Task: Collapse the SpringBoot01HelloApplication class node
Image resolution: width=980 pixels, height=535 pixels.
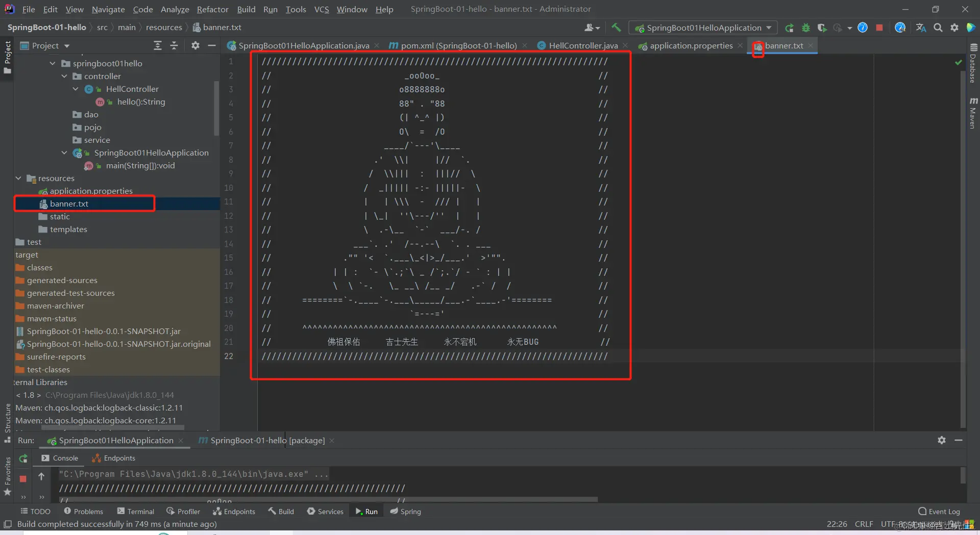Action: click(64, 153)
